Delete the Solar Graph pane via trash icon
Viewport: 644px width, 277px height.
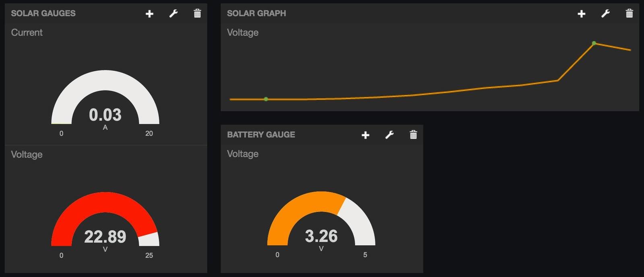point(629,14)
